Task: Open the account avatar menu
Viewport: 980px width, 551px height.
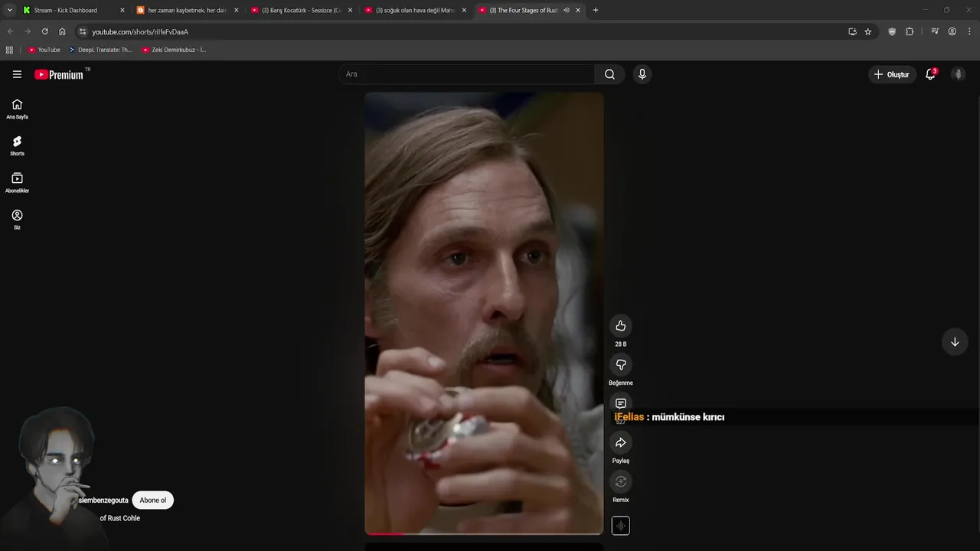Action: pyautogui.click(x=958, y=74)
